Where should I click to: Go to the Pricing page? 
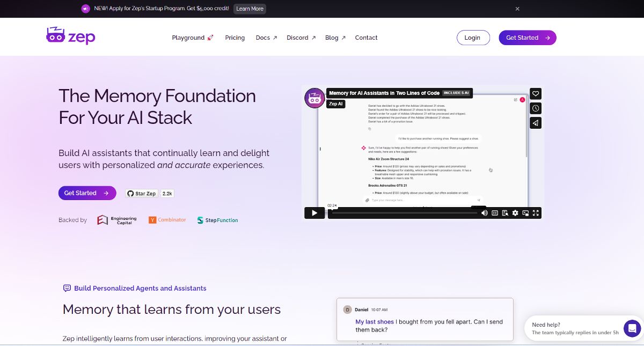(x=235, y=38)
